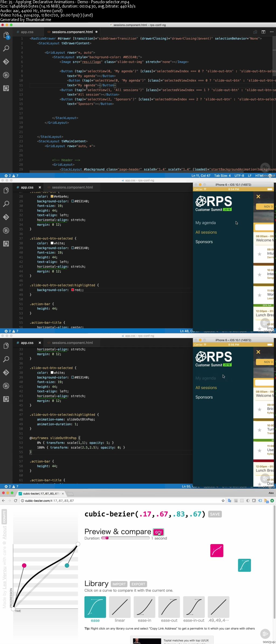Viewport: 276px width, 644px height.
Task: Toggle the favorite star beside the 09:00 Intui session
Action: coord(260,254)
